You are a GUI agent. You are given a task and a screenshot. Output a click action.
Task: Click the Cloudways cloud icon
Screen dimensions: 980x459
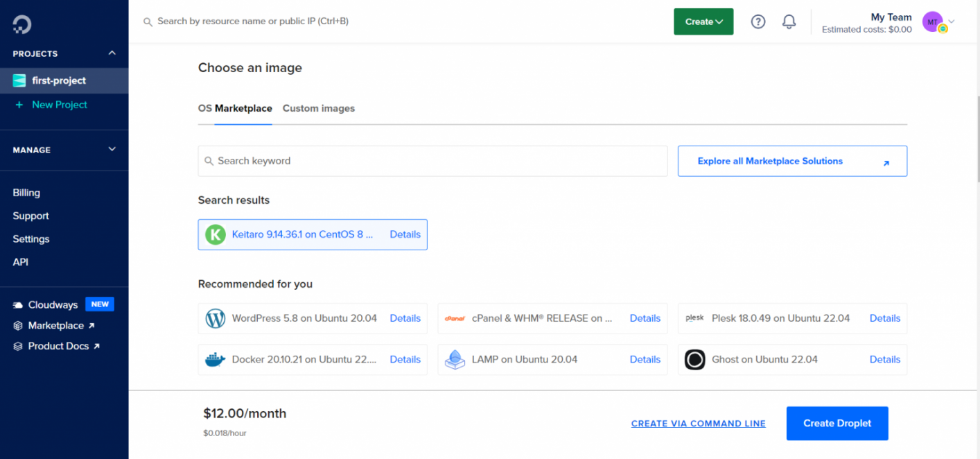tap(19, 305)
